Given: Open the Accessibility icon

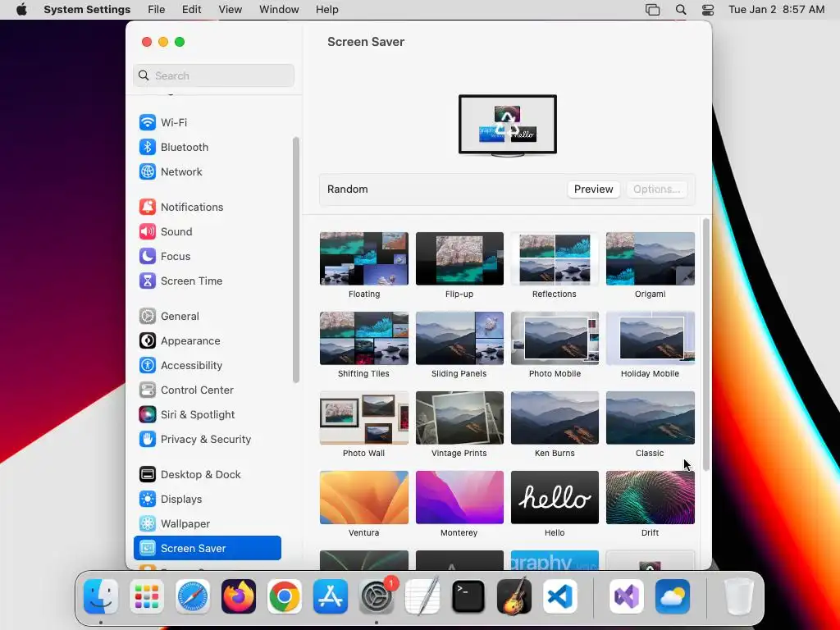Looking at the screenshot, I should (148, 365).
